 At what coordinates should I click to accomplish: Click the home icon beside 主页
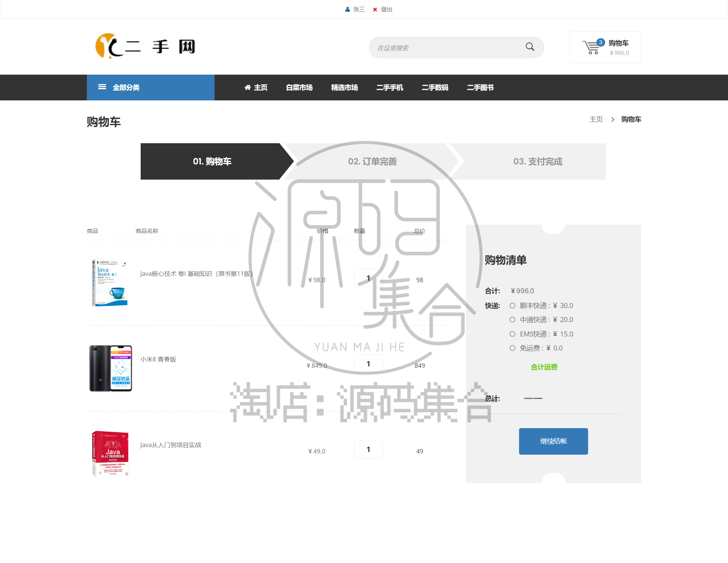tap(248, 88)
